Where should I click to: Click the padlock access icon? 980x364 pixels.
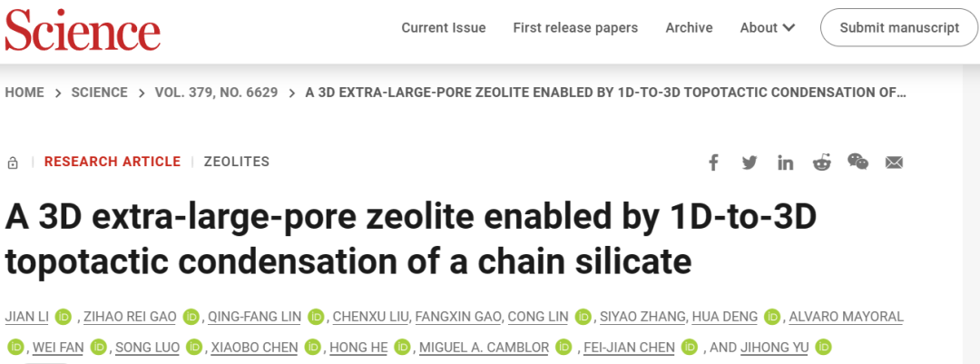pos(13,163)
